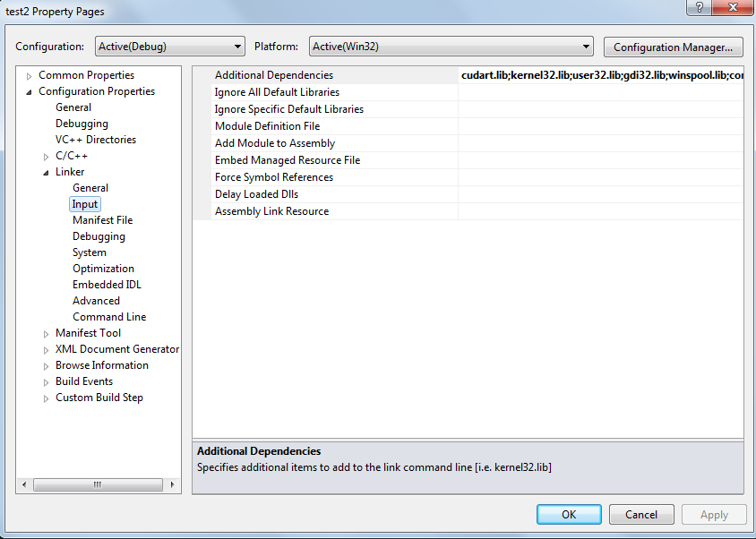Click the Additional Dependencies value field
The width and height of the screenshot is (756, 539).
[600, 75]
